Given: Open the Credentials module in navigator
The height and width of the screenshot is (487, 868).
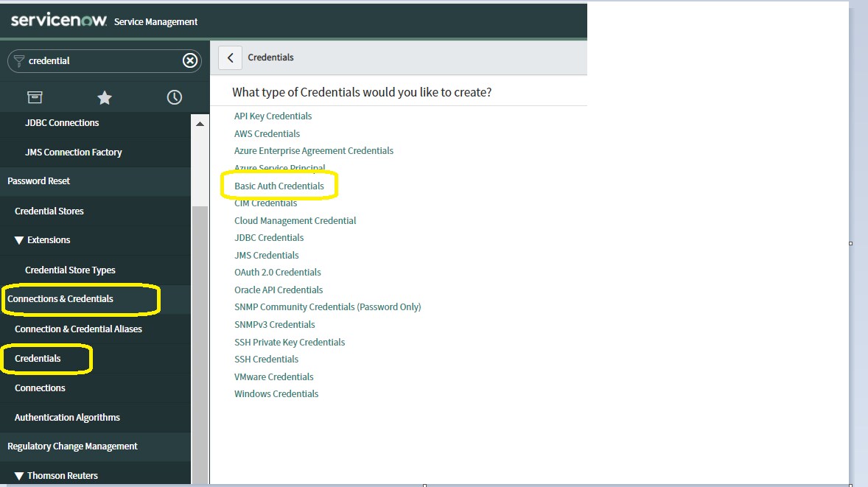Looking at the screenshot, I should pos(38,359).
